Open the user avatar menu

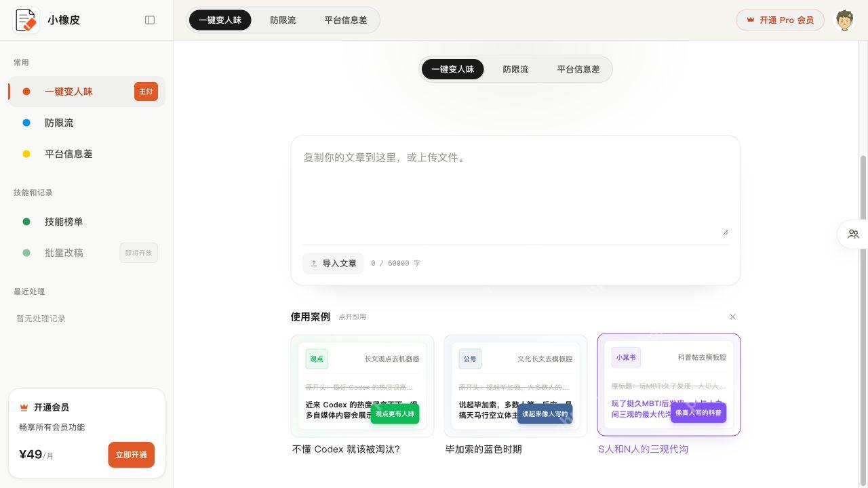tap(844, 20)
